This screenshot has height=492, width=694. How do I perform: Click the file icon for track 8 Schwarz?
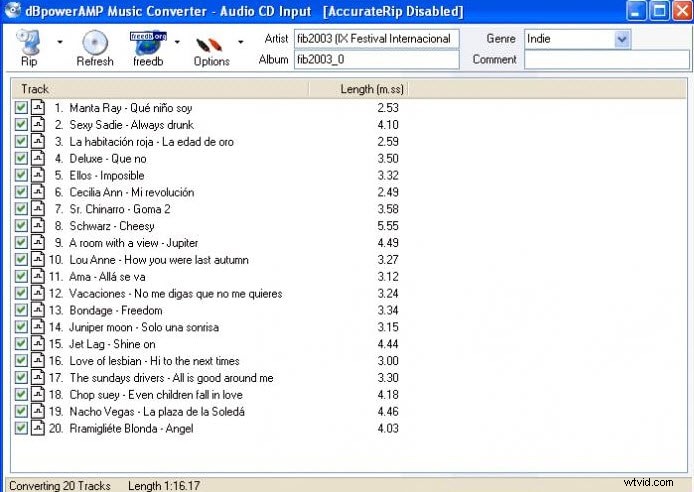38,225
